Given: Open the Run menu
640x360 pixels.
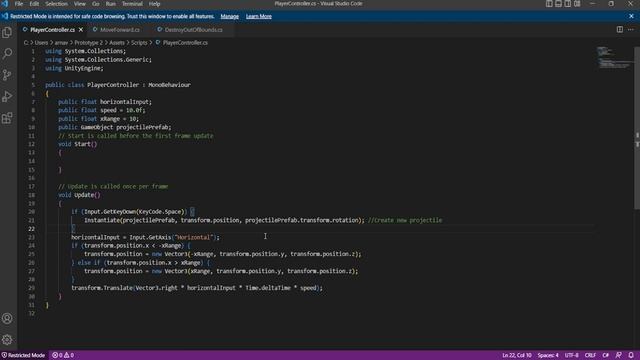Looking at the screenshot, I should pyautogui.click(x=111, y=4).
